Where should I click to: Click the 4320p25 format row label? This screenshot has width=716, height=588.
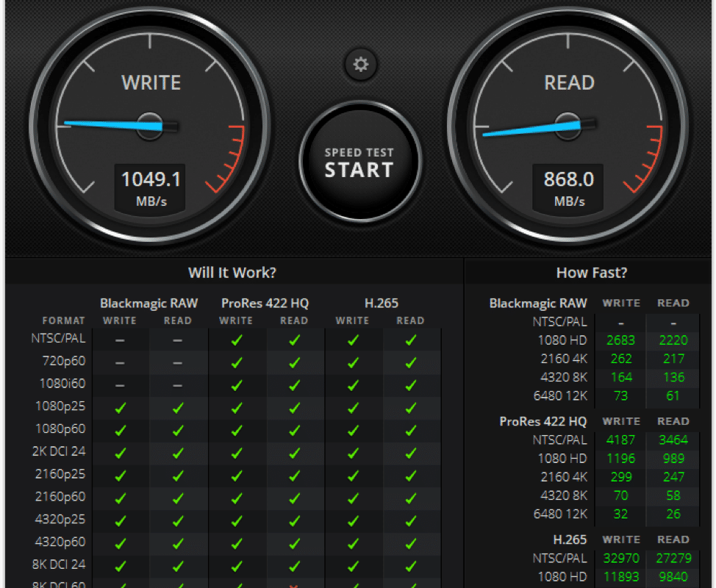point(60,519)
